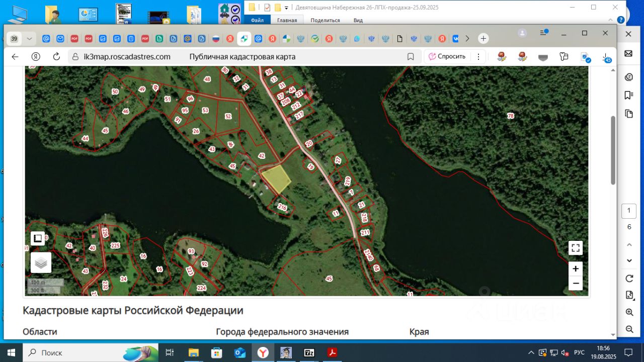This screenshot has width=644, height=362.
Task: Toggle fullscreen map view
Action: click(x=576, y=248)
